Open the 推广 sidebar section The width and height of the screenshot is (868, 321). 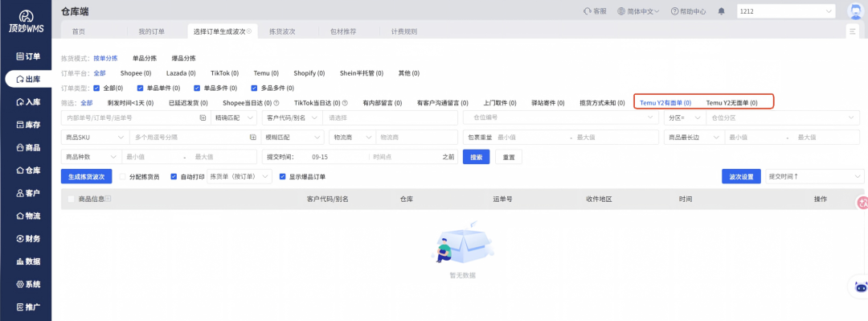pyautogui.click(x=28, y=307)
